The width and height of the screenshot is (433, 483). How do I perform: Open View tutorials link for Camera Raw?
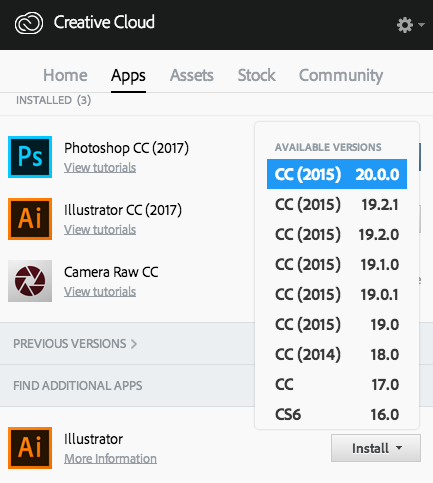click(100, 292)
